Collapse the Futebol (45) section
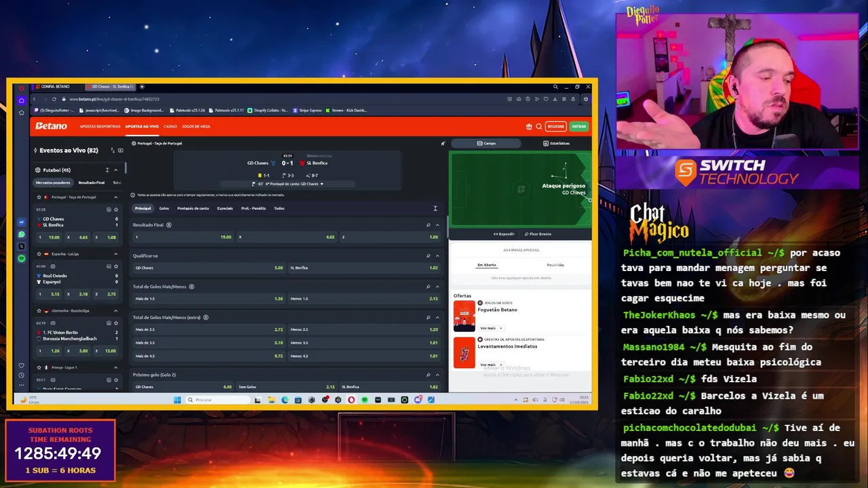 click(x=116, y=170)
